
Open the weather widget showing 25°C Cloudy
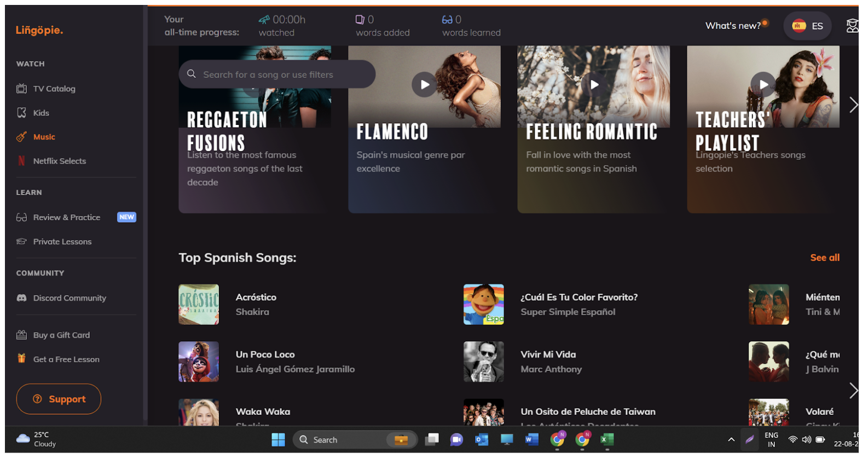[37, 439]
